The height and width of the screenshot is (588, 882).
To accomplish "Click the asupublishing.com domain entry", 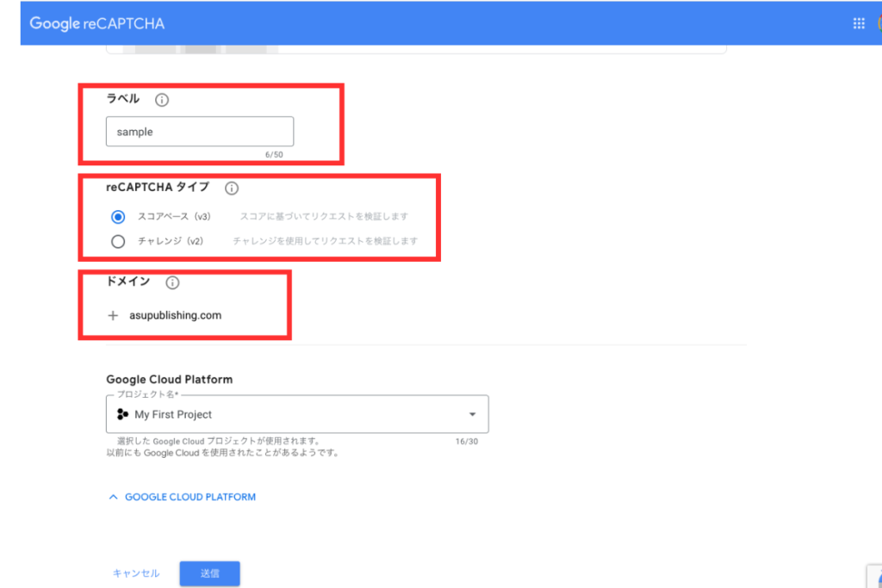I will [181, 316].
